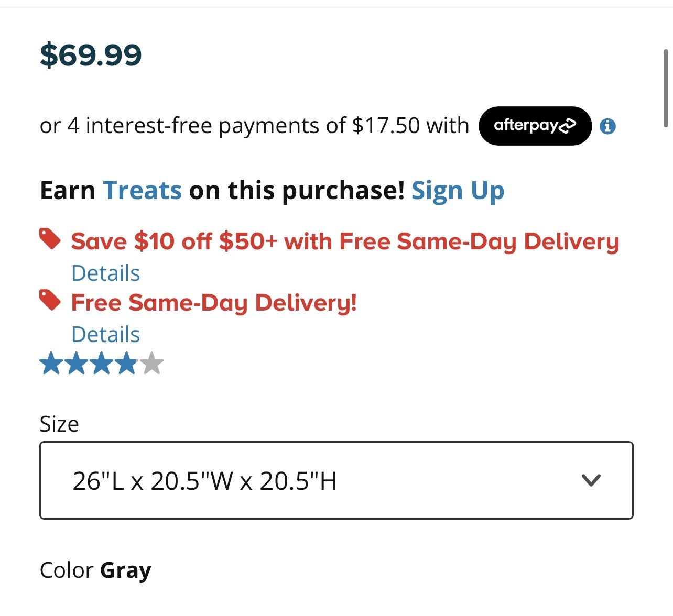Click the first blue rating star
673x616 pixels.
(x=52, y=362)
